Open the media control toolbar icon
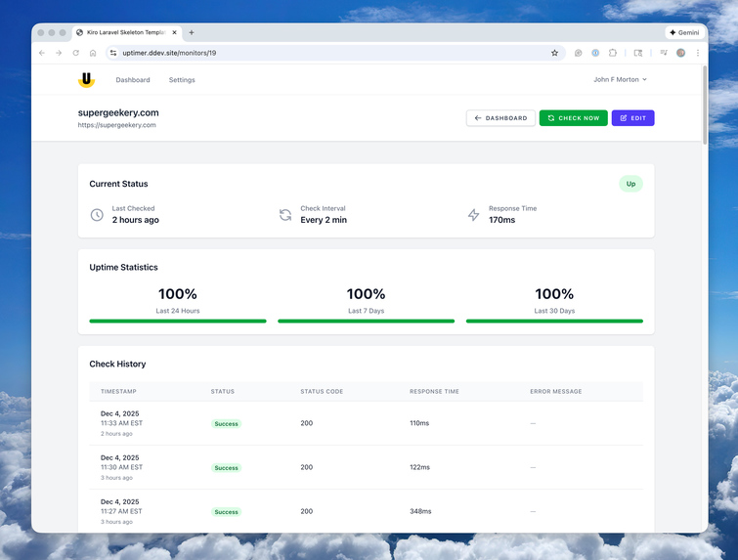Viewport: 738px width, 560px height. pos(664,53)
